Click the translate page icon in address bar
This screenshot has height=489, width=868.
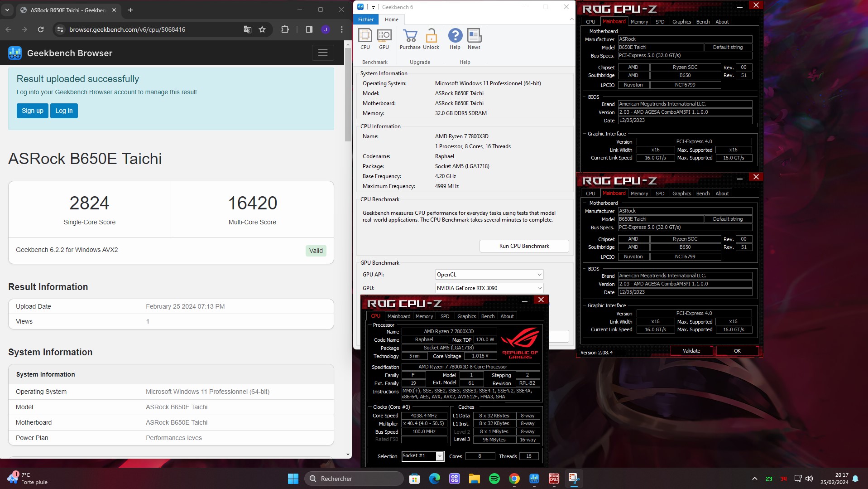[247, 29]
